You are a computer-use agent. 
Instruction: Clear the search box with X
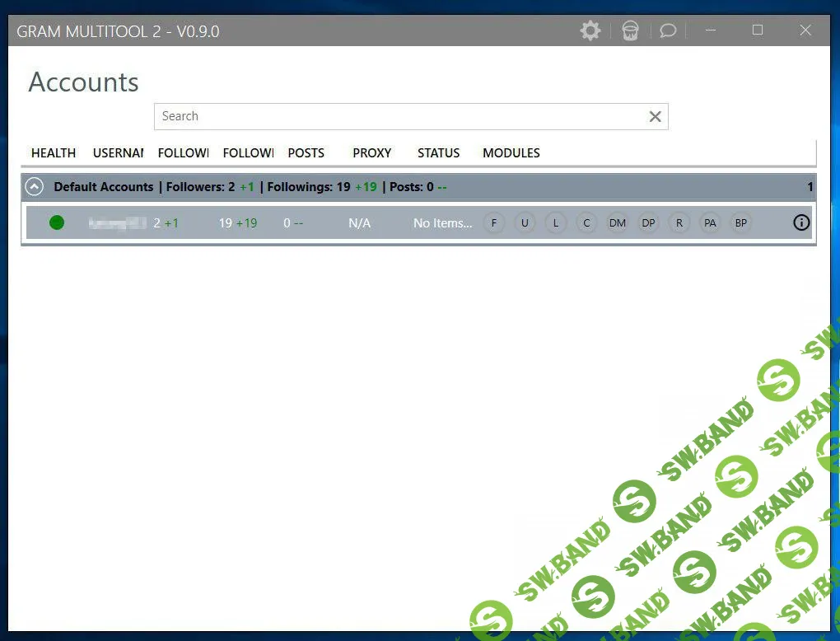(x=655, y=117)
